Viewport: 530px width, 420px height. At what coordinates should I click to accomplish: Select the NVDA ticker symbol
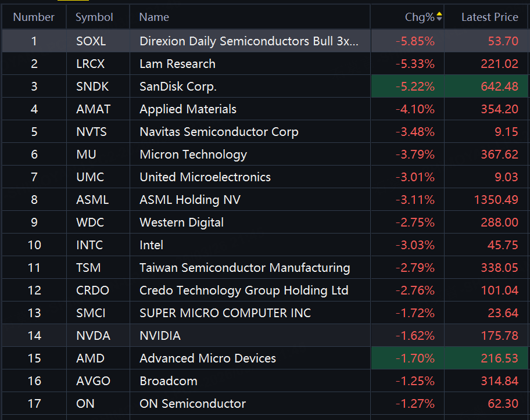[x=93, y=336]
